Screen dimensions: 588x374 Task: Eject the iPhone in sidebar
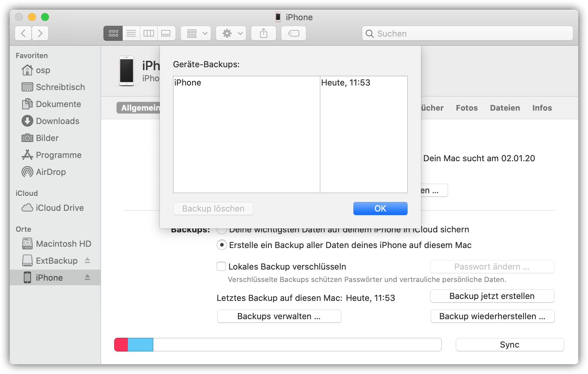87,277
